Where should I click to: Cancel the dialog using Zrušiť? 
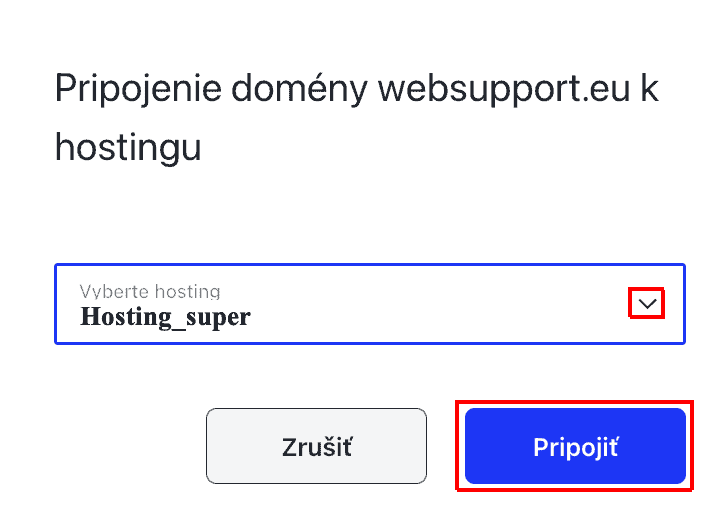tap(316, 446)
